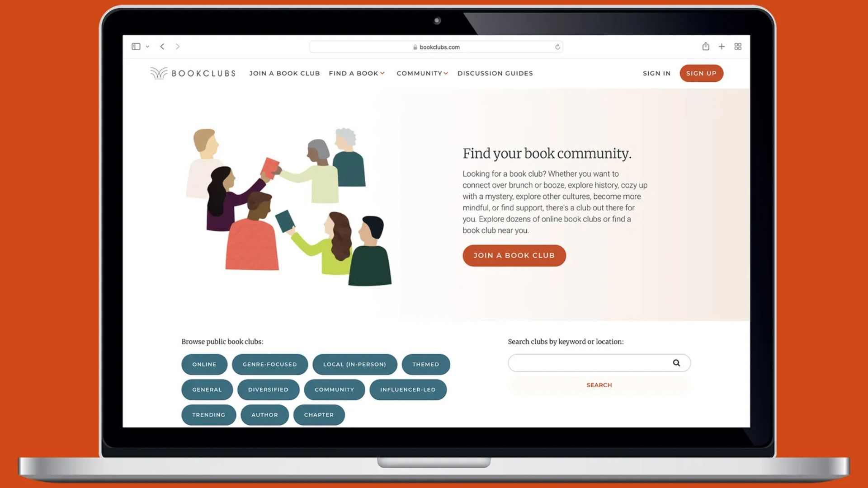This screenshot has width=868, height=488.
Task: Click the browser sidebar toggle icon
Action: pos(136,47)
